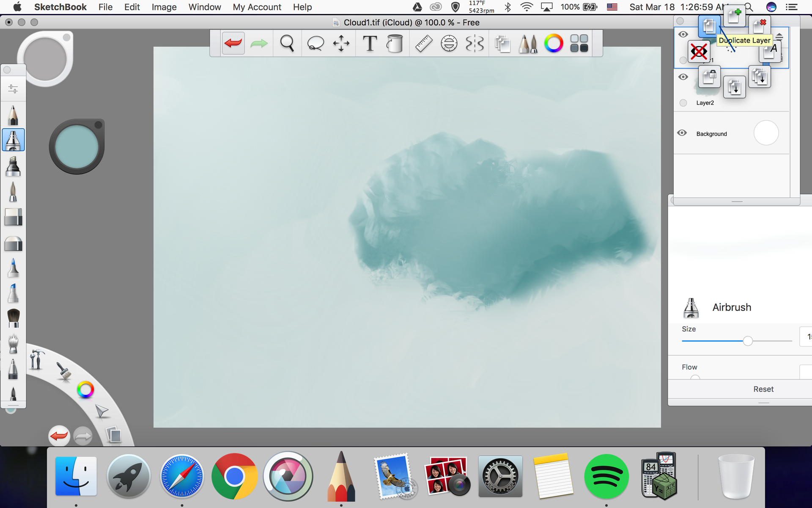Image resolution: width=812 pixels, height=508 pixels.
Task: Select the Ruler tool in the toolbar
Action: [423, 43]
